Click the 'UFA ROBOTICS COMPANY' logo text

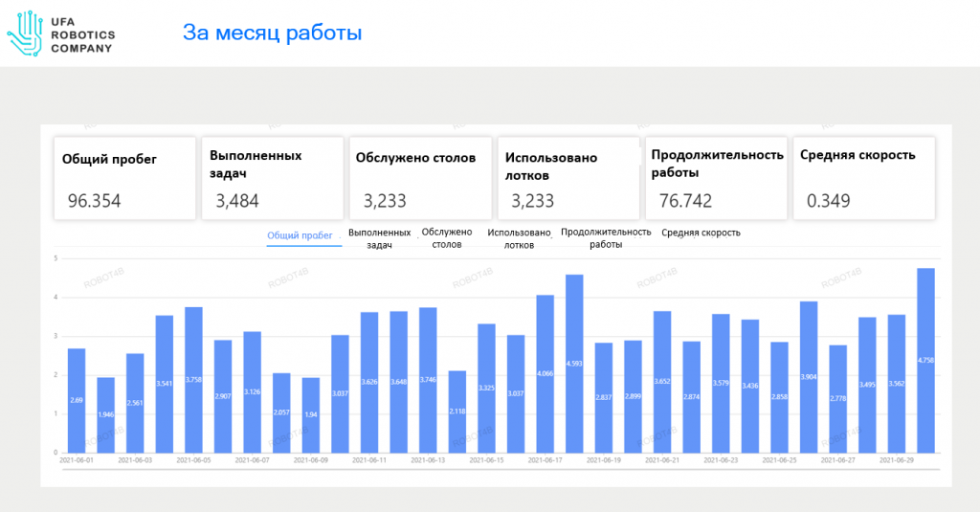point(82,35)
